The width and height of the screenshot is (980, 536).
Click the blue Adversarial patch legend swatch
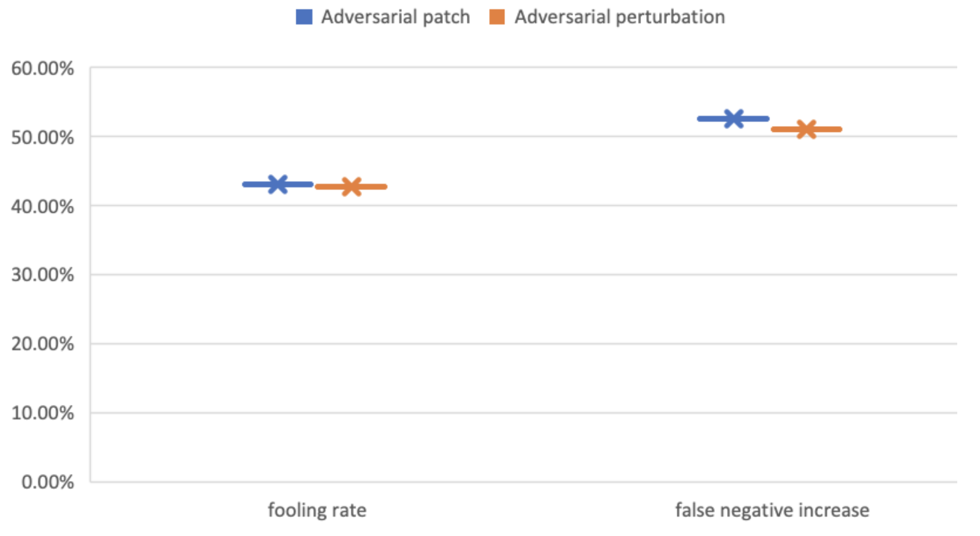click(304, 17)
